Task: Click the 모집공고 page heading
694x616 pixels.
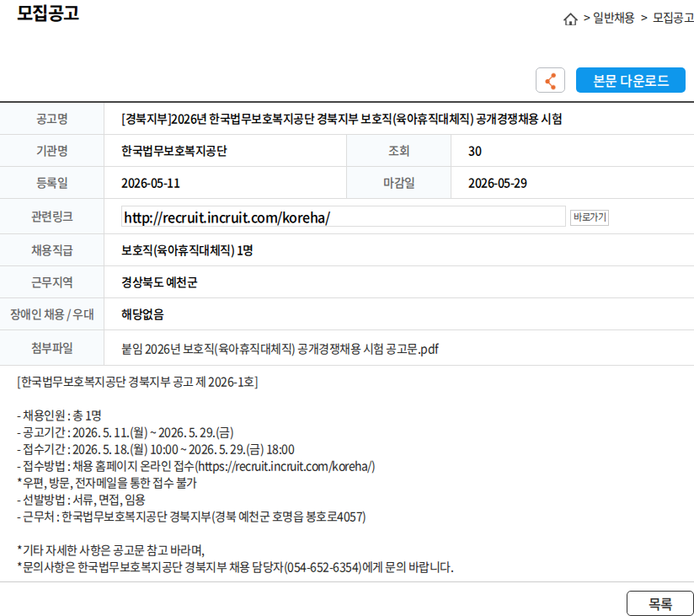Action: (x=48, y=13)
